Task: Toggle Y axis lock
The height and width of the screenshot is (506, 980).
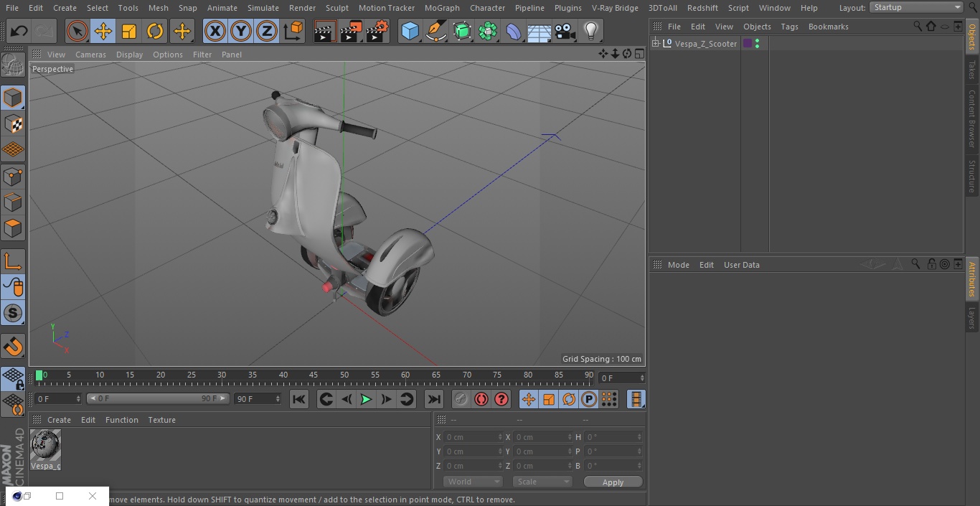Action: coord(241,31)
